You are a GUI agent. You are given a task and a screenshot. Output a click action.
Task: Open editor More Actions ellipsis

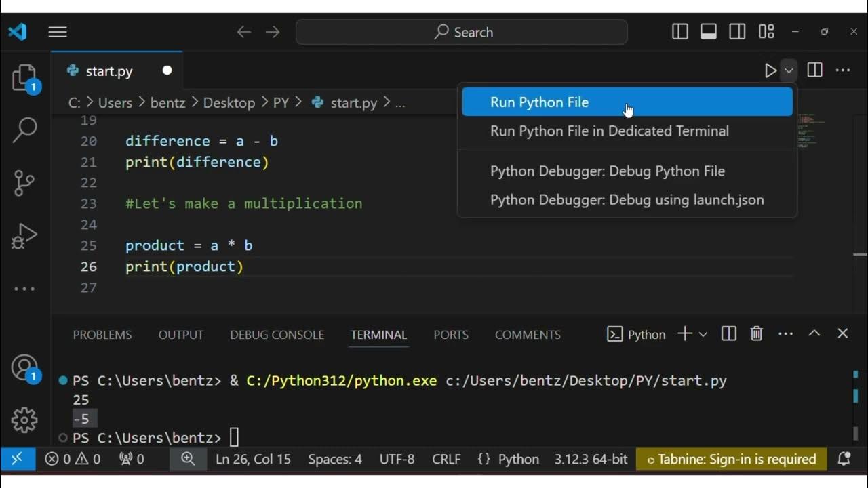click(843, 70)
